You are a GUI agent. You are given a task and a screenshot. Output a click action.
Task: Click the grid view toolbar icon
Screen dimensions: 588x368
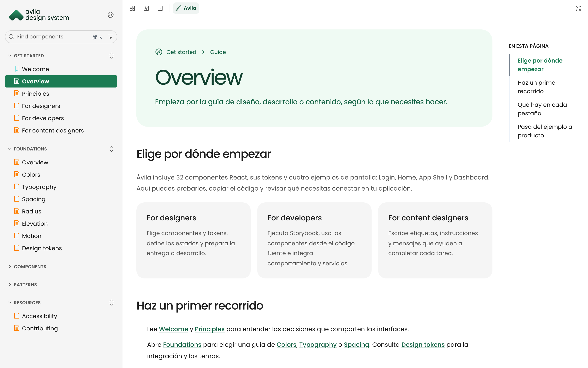132,8
